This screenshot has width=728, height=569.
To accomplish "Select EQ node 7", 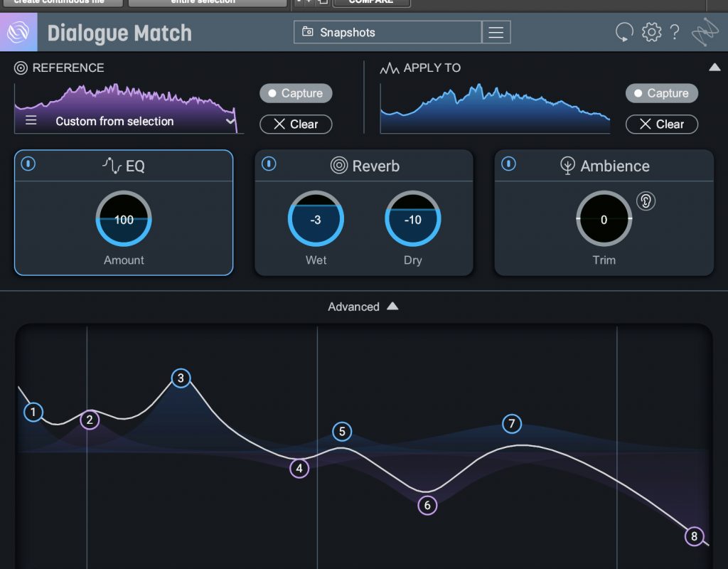I will tap(512, 424).
